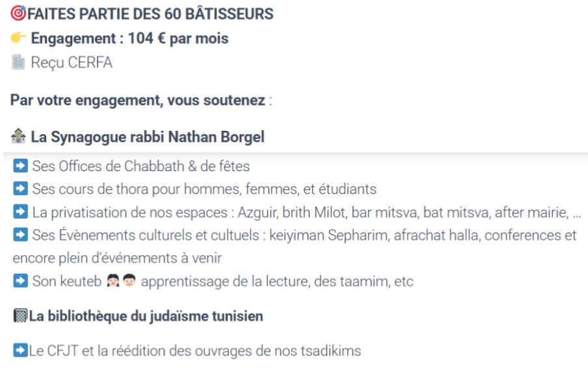Click La Synagogue rabbi Nathan Borgel heading
Screen dimensions: 588x371
(x=147, y=138)
